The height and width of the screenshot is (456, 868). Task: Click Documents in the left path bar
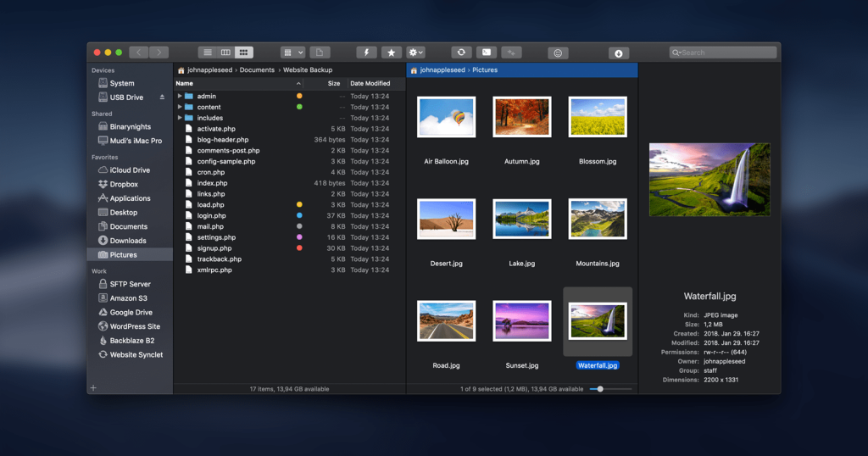pyautogui.click(x=257, y=70)
